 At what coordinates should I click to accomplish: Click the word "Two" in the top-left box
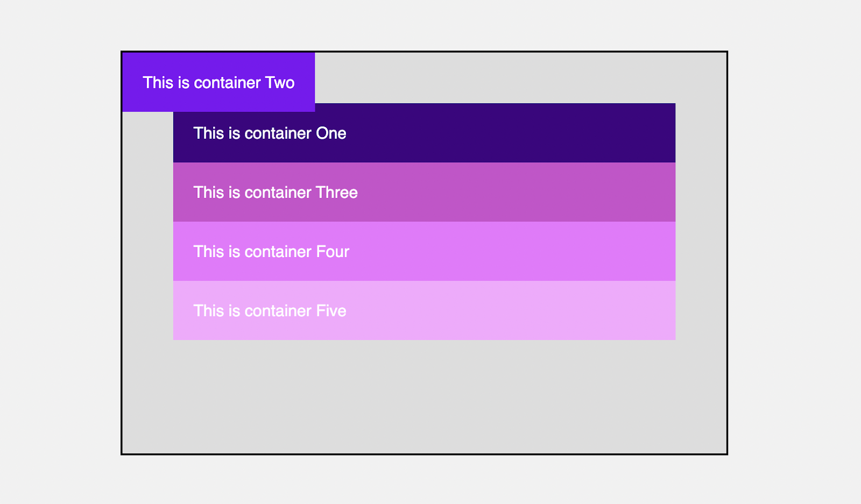click(x=280, y=83)
